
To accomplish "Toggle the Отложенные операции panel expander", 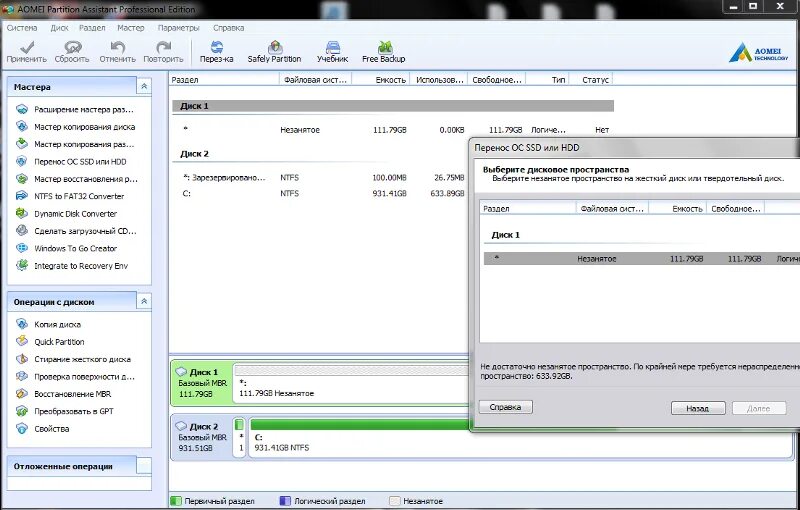I will 144,466.
